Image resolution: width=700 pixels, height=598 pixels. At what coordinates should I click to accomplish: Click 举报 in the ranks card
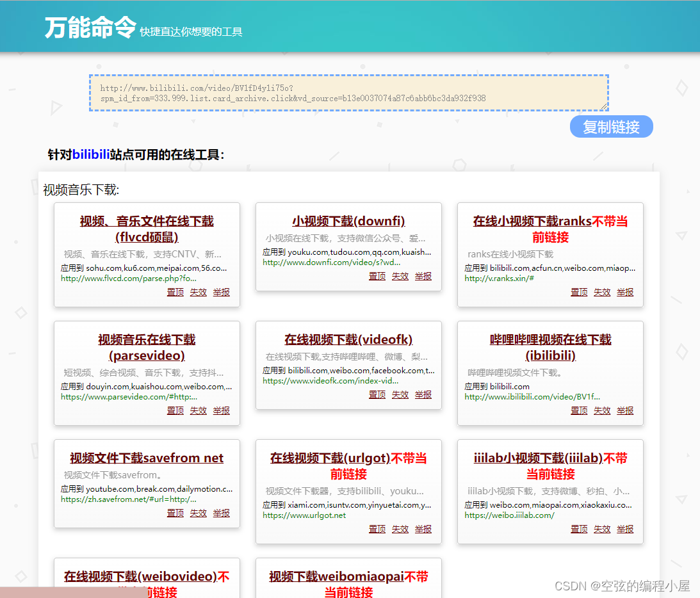625,293
